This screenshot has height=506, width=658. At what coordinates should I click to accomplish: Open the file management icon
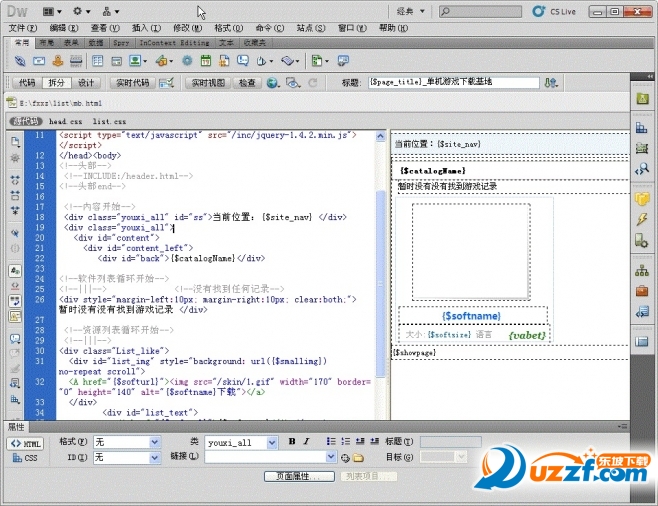click(551, 83)
